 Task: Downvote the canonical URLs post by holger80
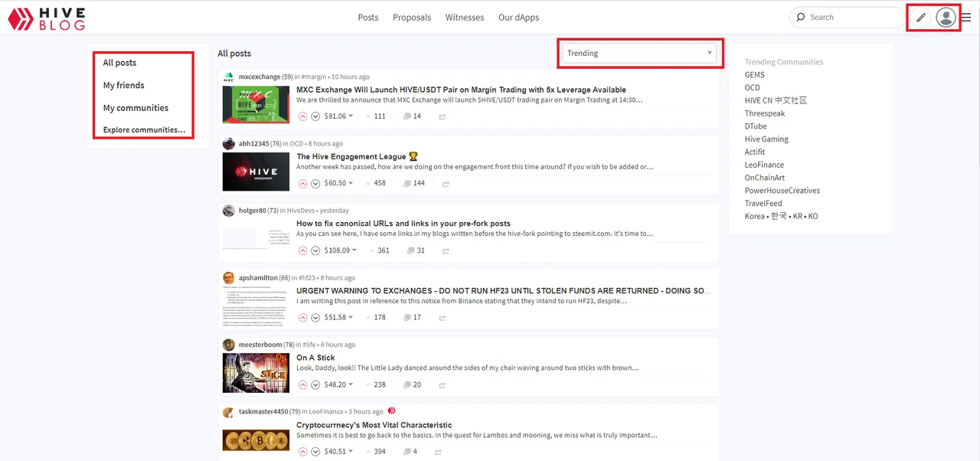point(315,250)
